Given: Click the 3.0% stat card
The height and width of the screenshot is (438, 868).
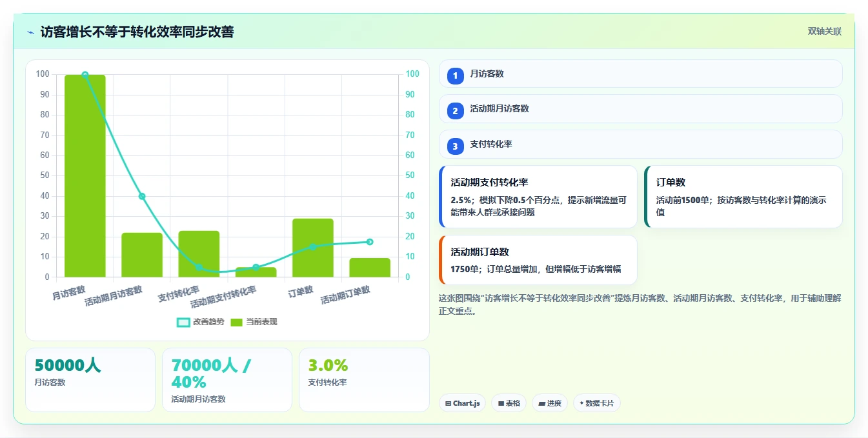Looking at the screenshot, I should click(364, 380).
